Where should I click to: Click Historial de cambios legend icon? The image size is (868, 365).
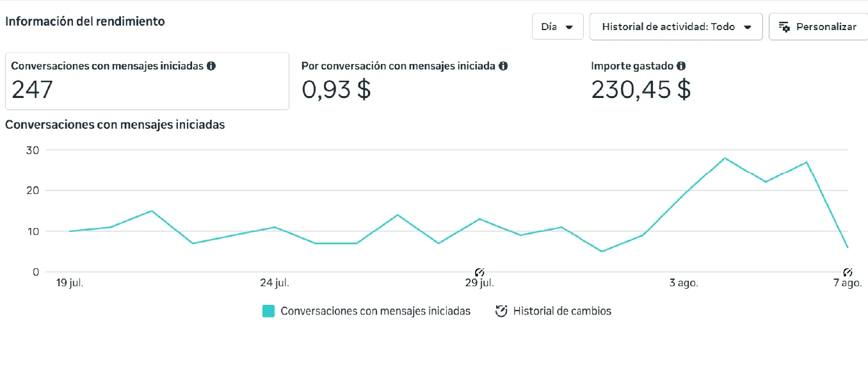pos(501,311)
